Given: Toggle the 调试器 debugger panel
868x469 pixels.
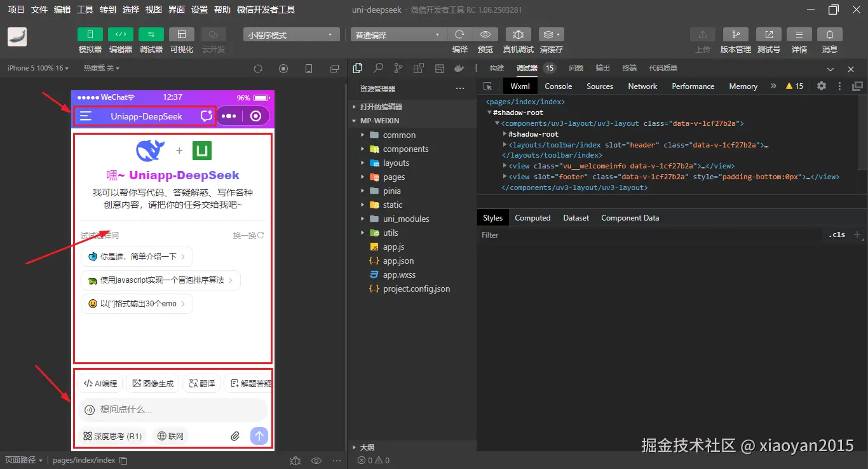Looking at the screenshot, I should [151, 34].
